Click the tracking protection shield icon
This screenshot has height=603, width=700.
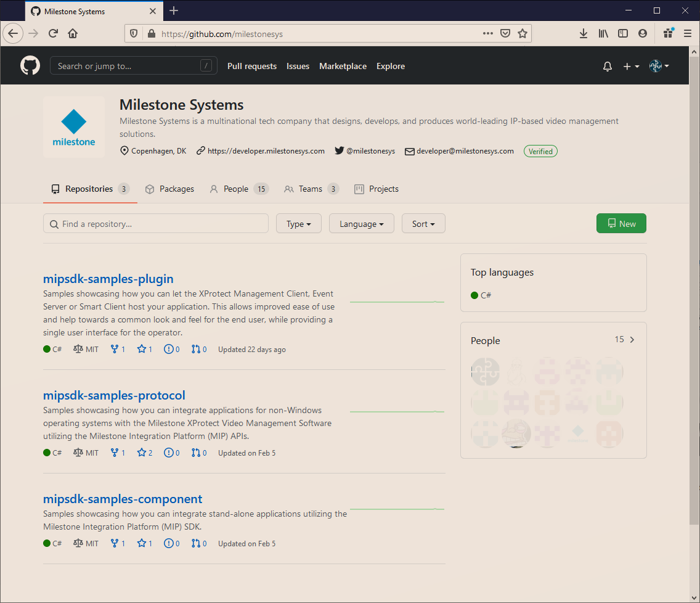tap(133, 33)
